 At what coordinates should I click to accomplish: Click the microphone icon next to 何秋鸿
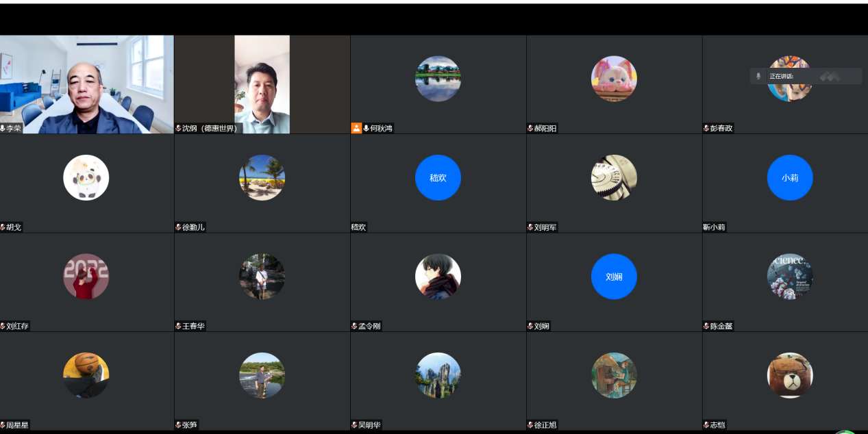[366, 128]
